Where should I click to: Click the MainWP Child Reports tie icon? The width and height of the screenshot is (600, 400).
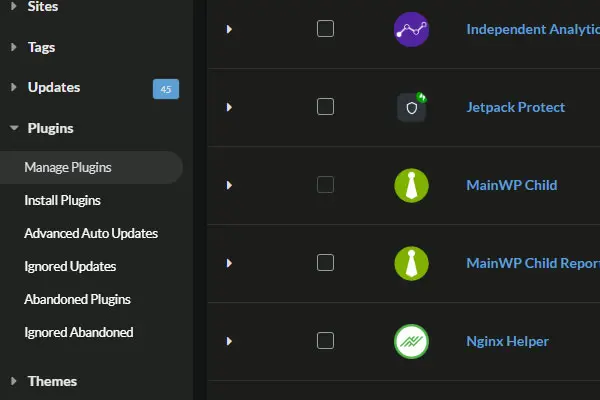[x=411, y=263]
